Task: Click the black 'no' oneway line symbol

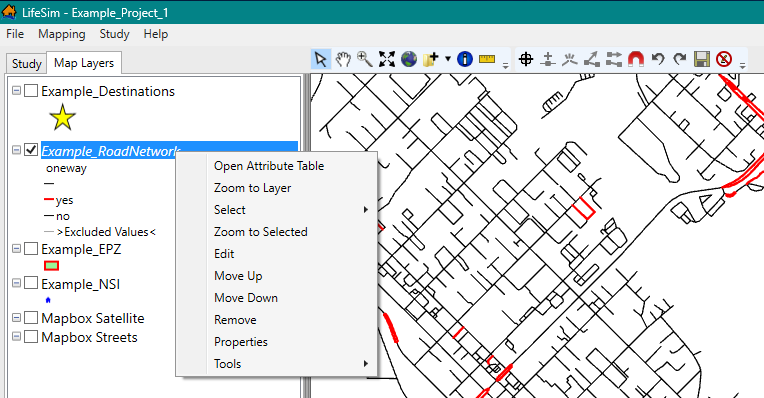Action: pyautogui.click(x=49, y=215)
